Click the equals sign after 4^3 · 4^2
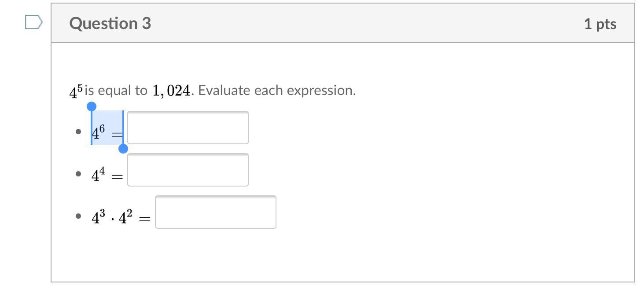Screen dimensions: 644x304 point(144,219)
